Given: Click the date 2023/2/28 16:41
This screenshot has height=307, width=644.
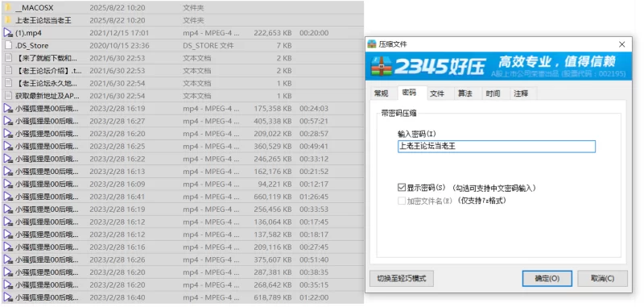Looking at the screenshot, I should click(x=117, y=197).
